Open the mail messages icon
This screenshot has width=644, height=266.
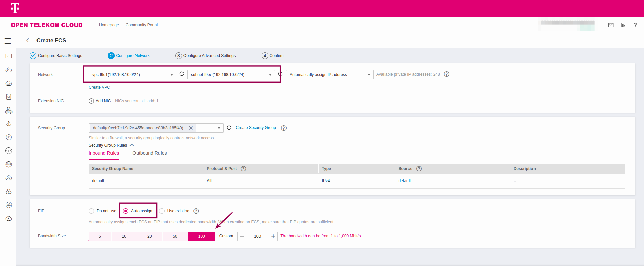coord(611,25)
